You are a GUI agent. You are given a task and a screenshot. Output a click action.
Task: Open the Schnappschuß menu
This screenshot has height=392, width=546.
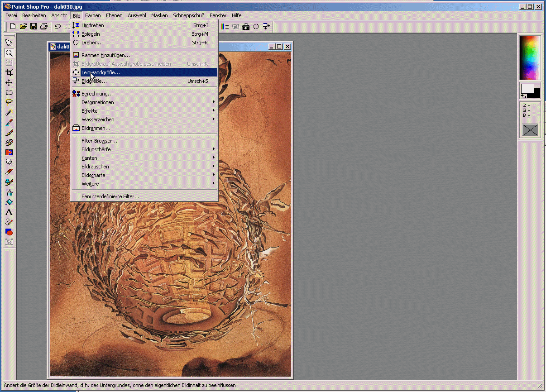tap(190, 15)
